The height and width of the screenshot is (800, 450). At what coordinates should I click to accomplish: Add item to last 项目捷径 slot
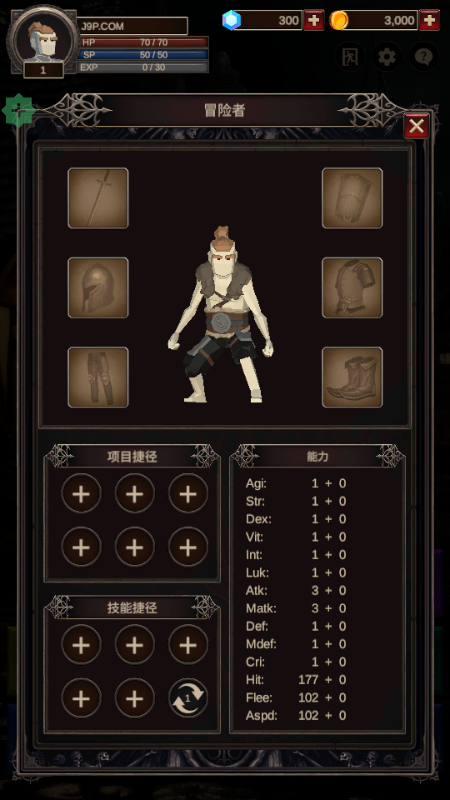[x=188, y=547]
